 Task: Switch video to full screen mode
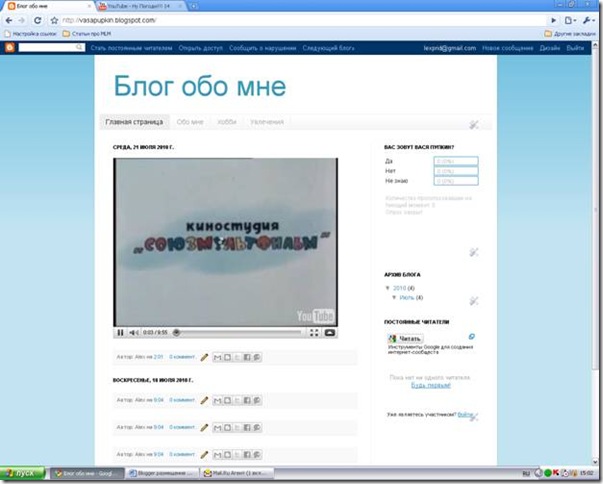(x=314, y=333)
